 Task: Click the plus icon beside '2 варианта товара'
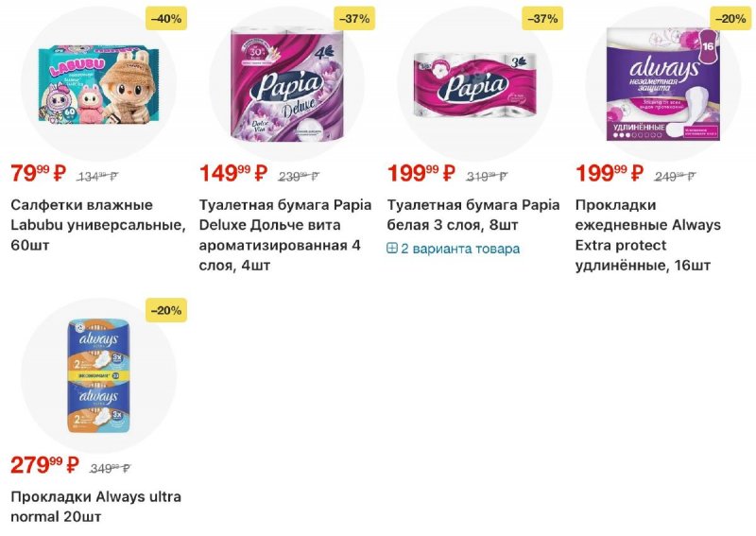[x=393, y=249]
